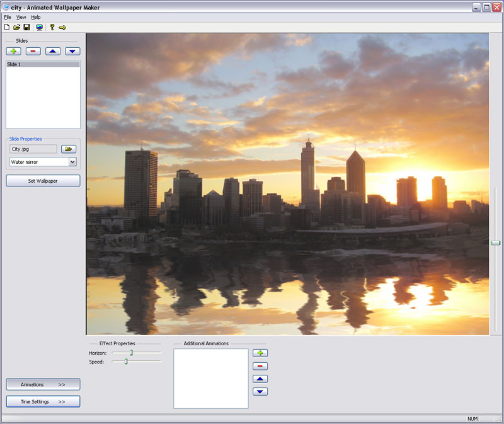The image size is (504, 424).
Task: Click the Set Wallpaper button
Action: 42,181
